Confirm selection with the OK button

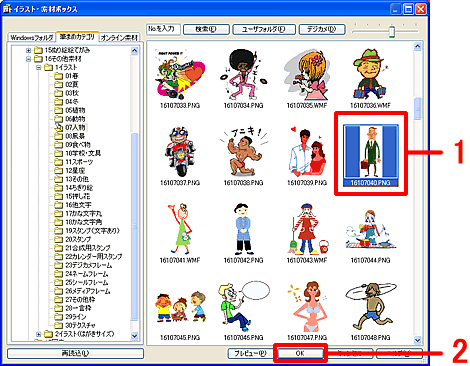pos(300,353)
